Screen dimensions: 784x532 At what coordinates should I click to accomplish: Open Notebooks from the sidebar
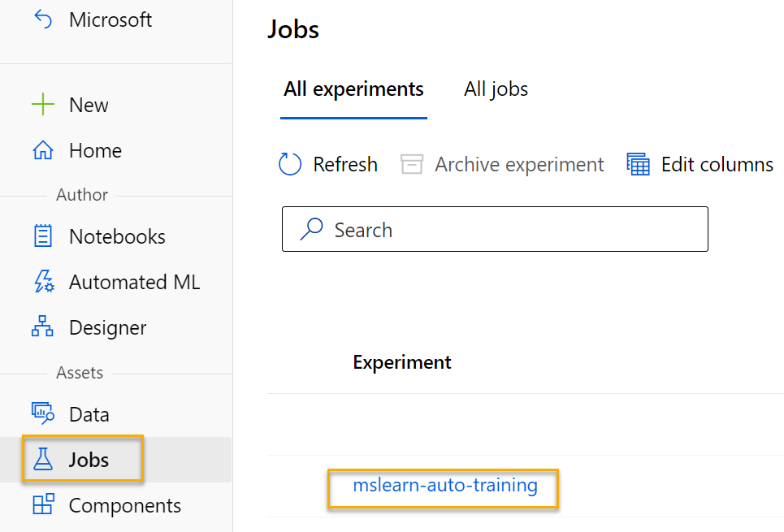coord(117,236)
